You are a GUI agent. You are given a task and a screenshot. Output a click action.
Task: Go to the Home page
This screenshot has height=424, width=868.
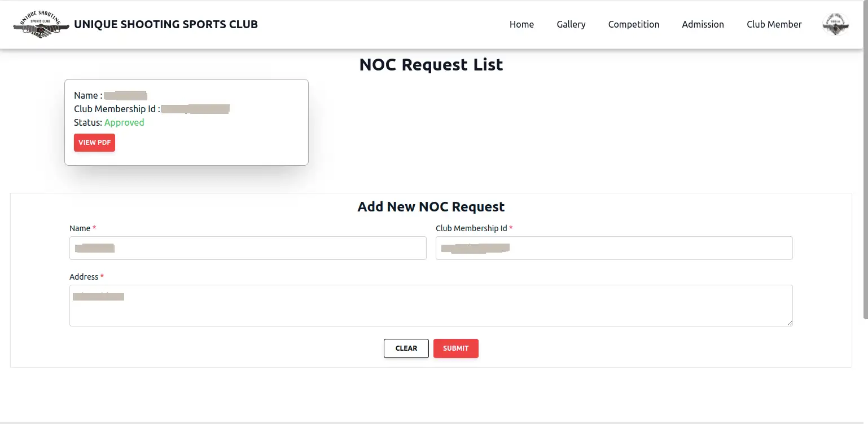coord(521,24)
